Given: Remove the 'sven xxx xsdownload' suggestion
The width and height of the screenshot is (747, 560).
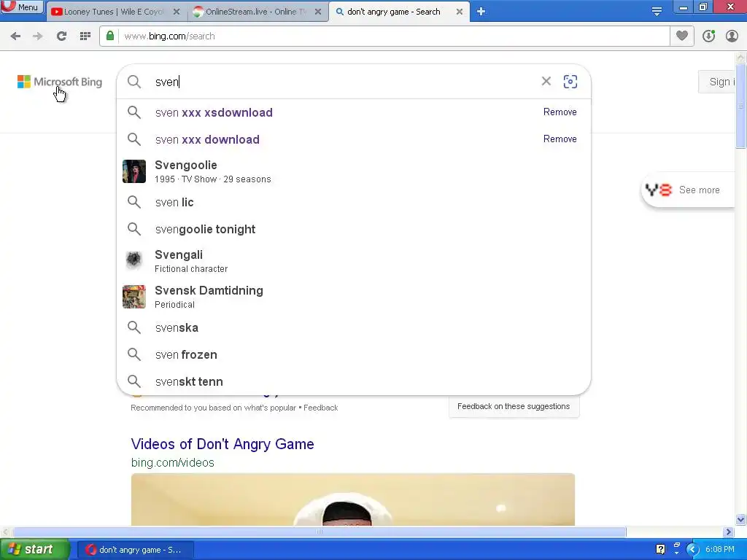Looking at the screenshot, I should pyautogui.click(x=560, y=112).
